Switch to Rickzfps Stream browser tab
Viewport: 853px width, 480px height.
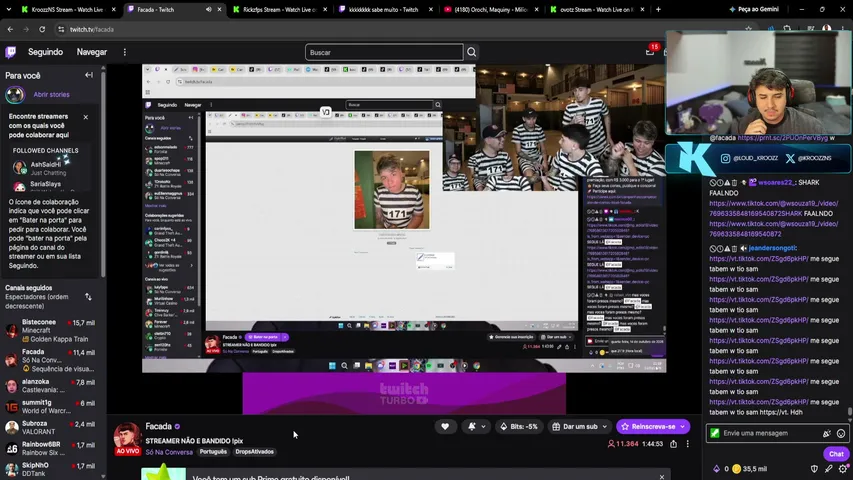280,9
